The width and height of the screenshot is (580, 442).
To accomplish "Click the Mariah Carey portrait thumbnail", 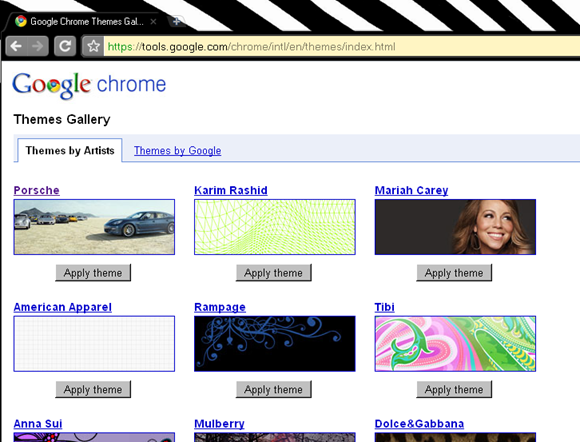I will point(455,227).
